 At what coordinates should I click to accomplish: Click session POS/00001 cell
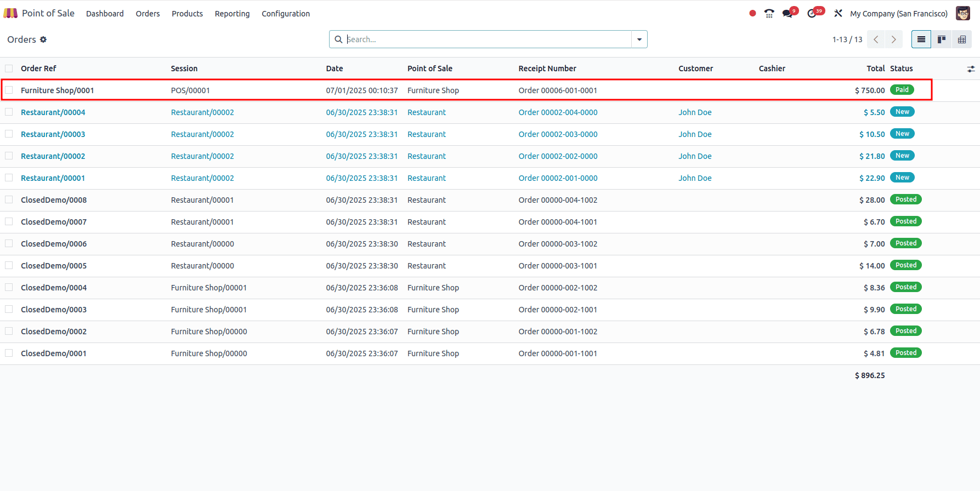click(190, 90)
